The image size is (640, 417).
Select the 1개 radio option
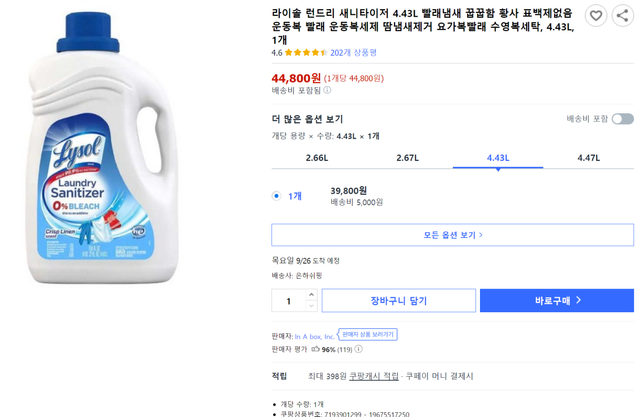pos(277,196)
